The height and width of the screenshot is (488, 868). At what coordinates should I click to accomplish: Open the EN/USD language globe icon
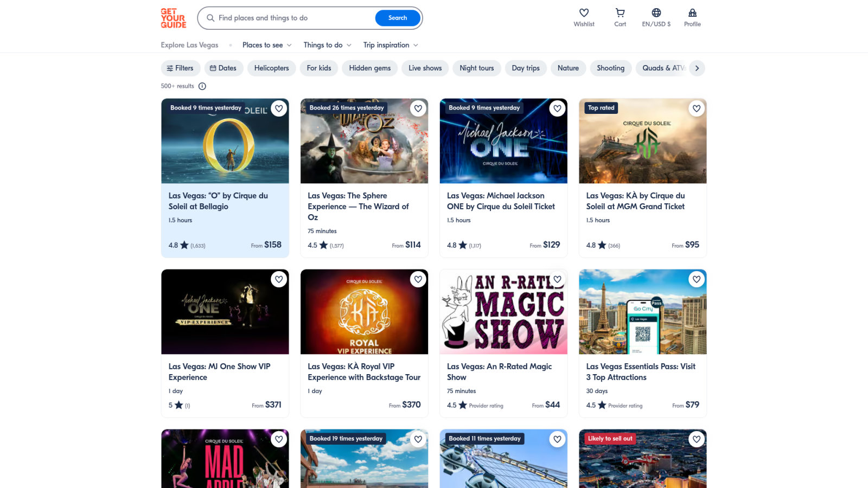pyautogui.click(x=656, y=13)
